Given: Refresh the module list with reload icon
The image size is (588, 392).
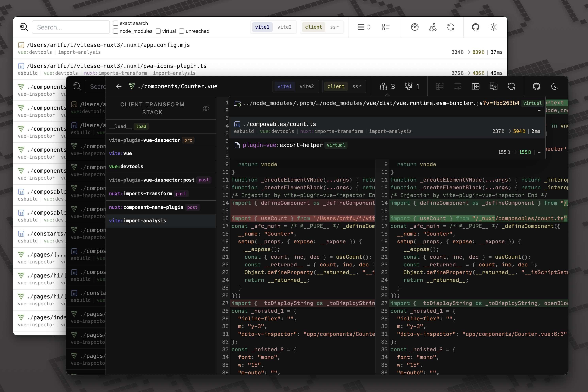Looking at the screenshot, I should click(451, 27).
